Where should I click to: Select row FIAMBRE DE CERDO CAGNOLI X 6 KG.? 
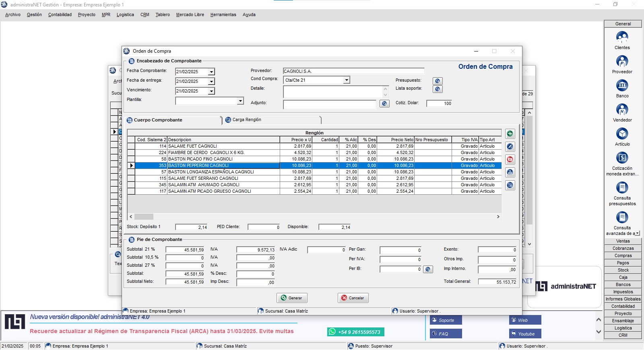tap(314, 152)
